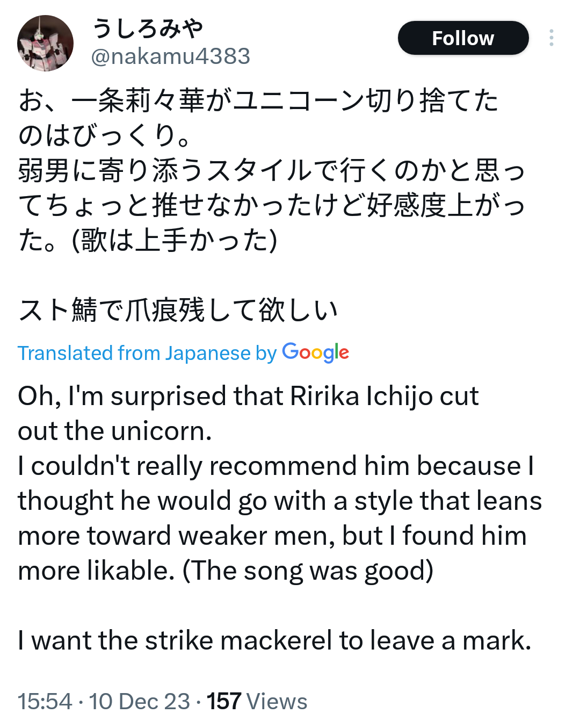Click the Japanese text '(歌は上手かった)'
This screenshot has height=728, width=580.
pyautogui.click(x=175, y=240)
